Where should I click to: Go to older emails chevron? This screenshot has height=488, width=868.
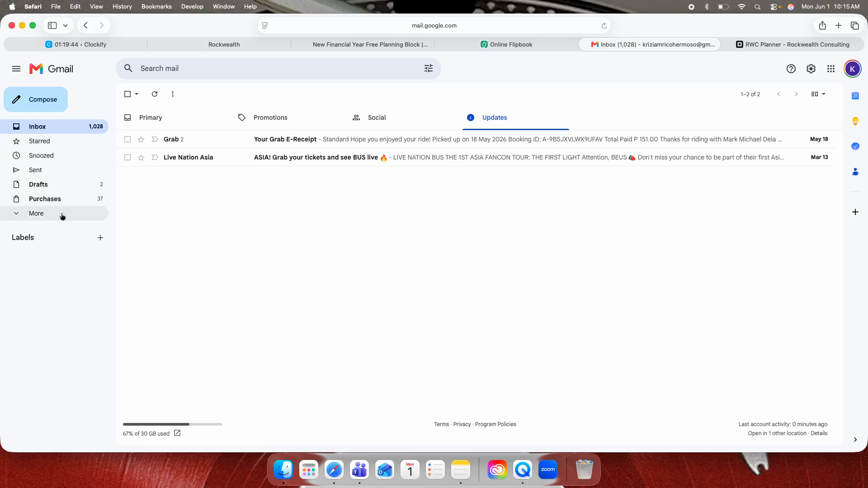(x=796, y=94)
